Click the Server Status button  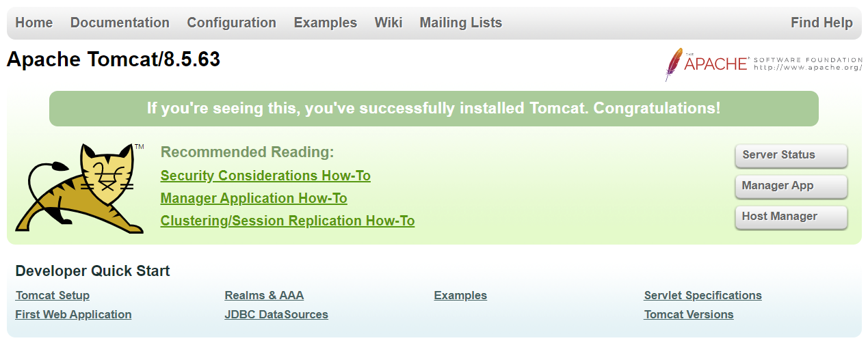[791, 156]
